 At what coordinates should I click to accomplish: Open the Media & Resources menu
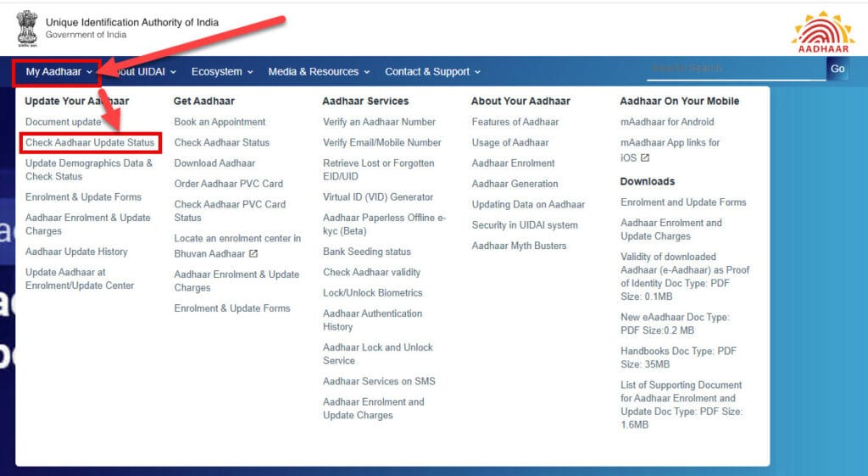tap(319, 72)
